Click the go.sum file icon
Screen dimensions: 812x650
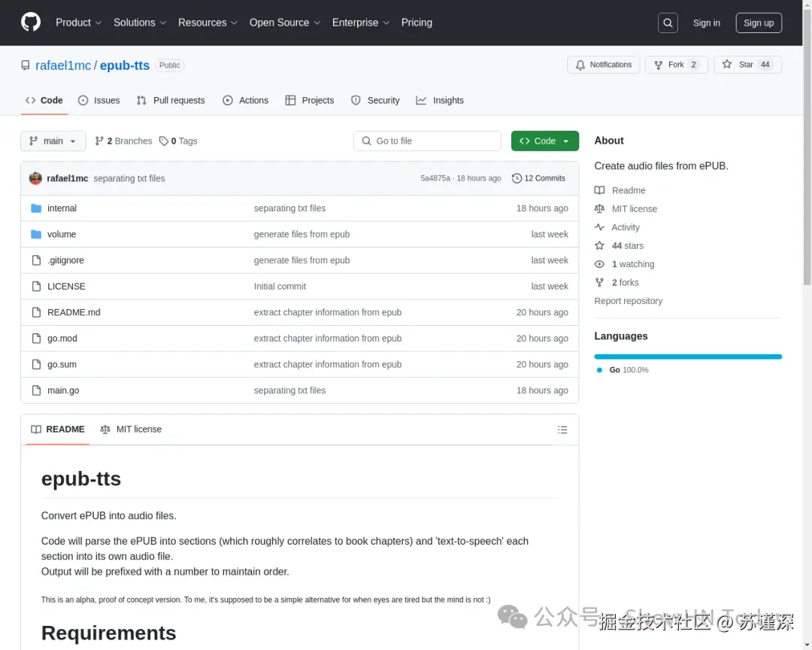[x=36, y=364]
